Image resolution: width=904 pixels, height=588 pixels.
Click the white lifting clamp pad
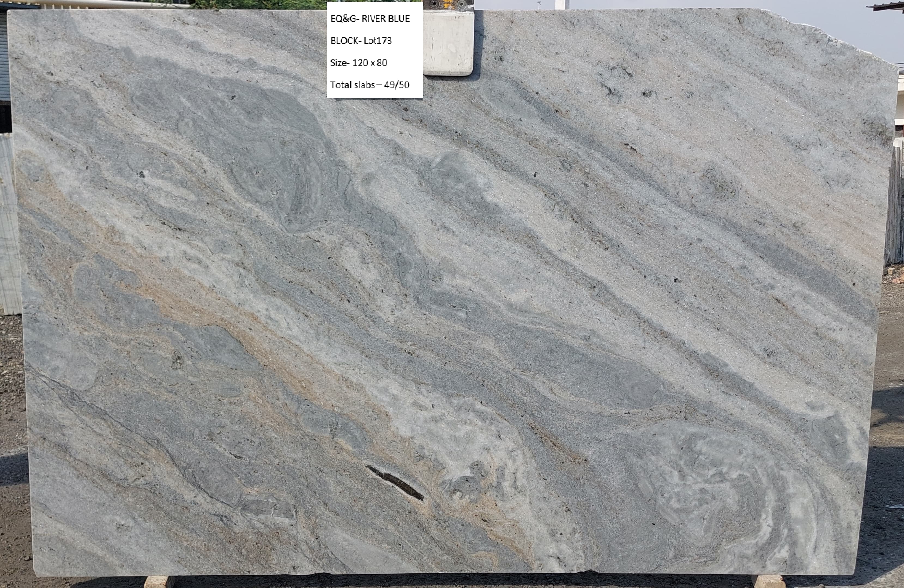[448, 43]
